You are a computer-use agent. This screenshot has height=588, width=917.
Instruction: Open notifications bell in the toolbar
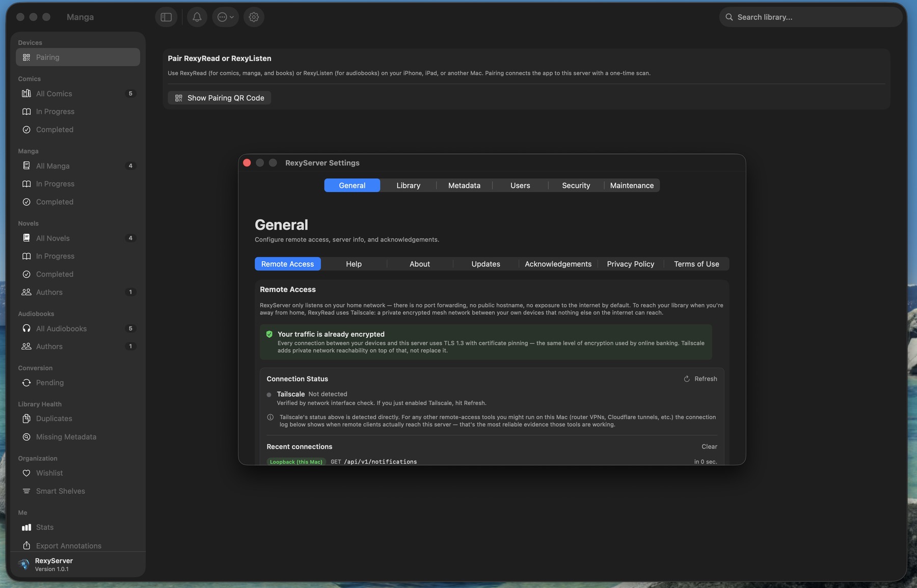197,17
